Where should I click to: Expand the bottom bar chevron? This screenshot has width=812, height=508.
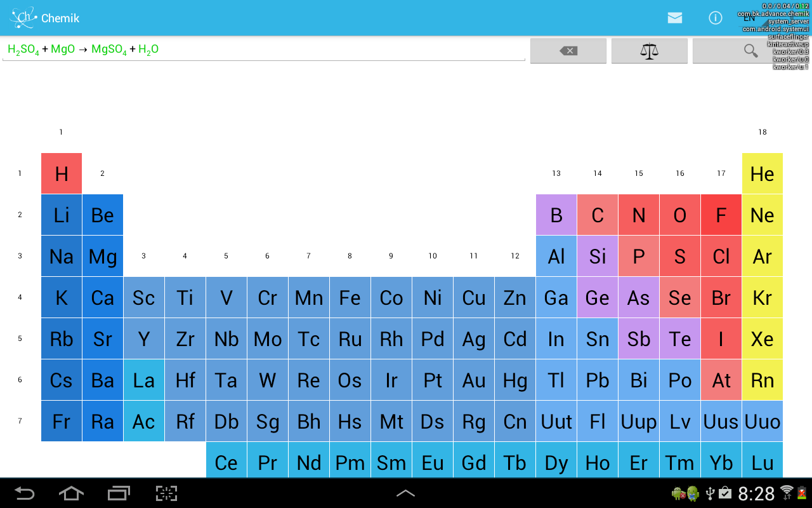click(405, 492)
